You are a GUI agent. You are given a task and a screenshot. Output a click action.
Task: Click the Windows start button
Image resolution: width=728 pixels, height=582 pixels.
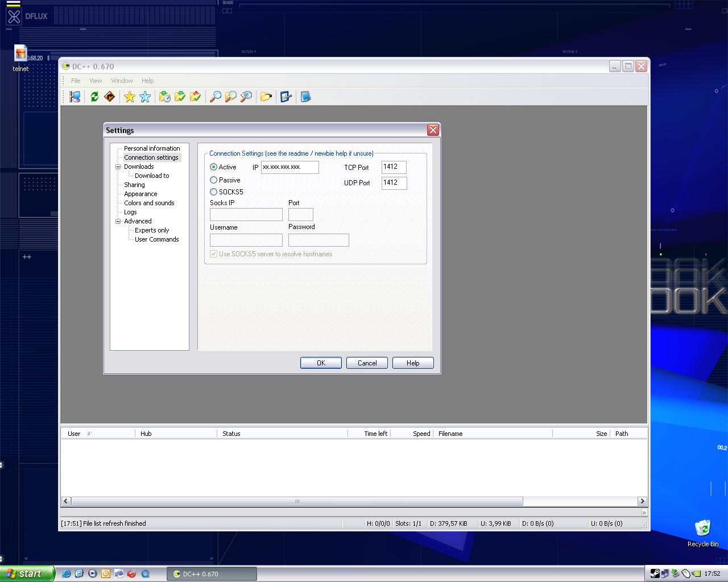tap(27, 573)
